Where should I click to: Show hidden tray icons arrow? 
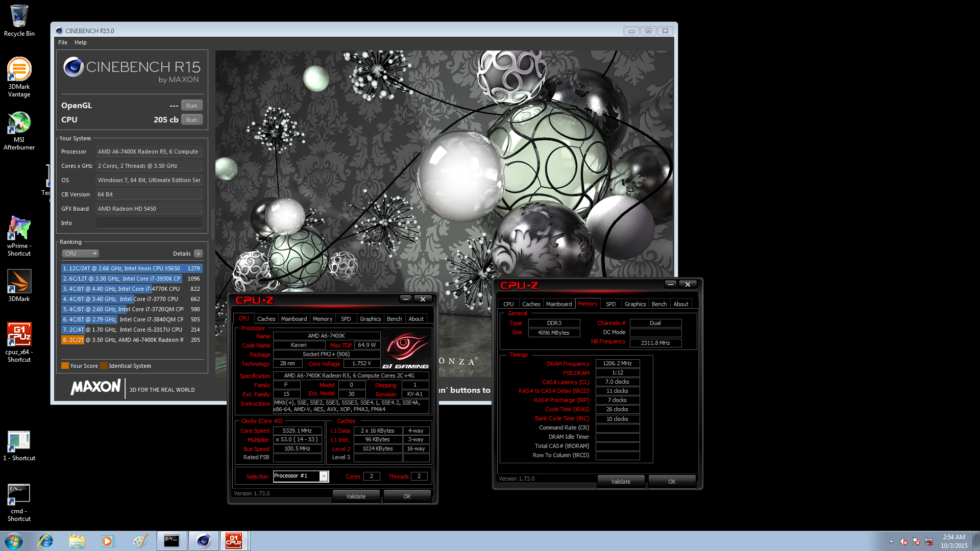click(x=891, y=541)
